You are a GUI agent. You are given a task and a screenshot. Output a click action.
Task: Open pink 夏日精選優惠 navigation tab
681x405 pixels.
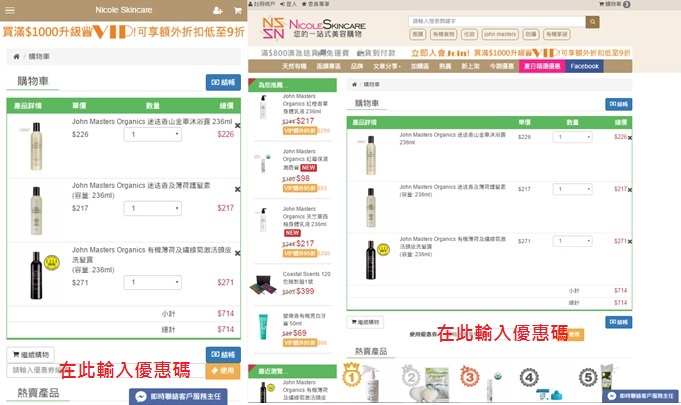[542, 66]
